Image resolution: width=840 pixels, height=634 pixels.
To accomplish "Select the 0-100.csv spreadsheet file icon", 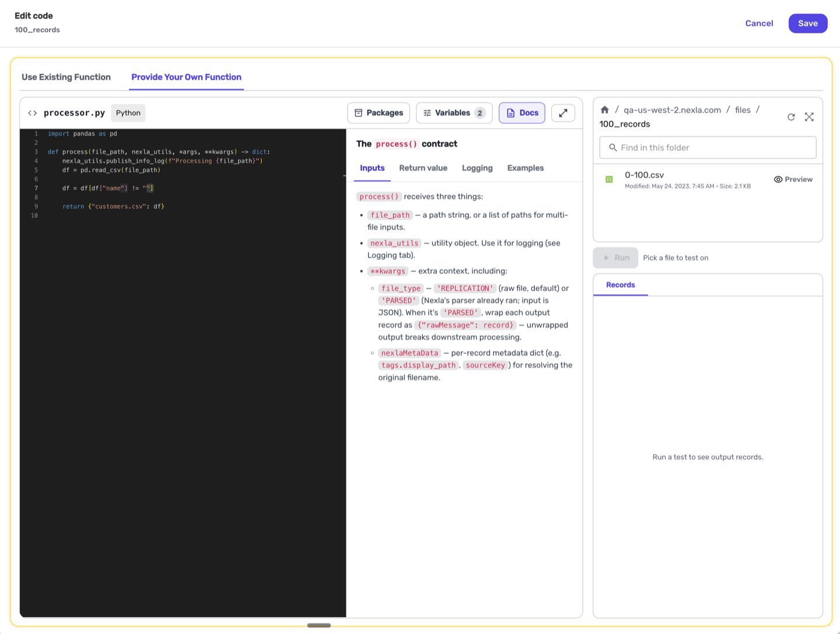I will pyautogui.click(x=609, y=179).
